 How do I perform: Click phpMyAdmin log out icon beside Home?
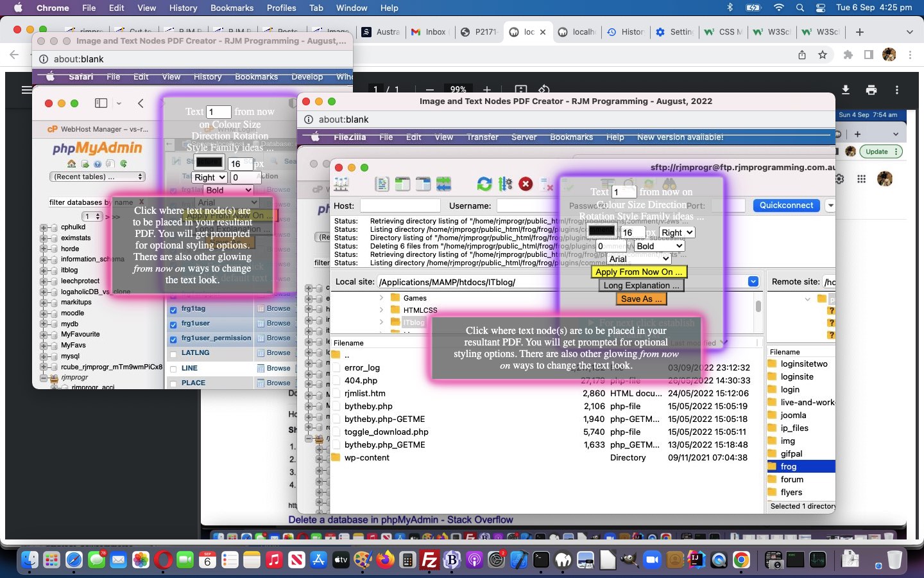(x=85, y=164)
